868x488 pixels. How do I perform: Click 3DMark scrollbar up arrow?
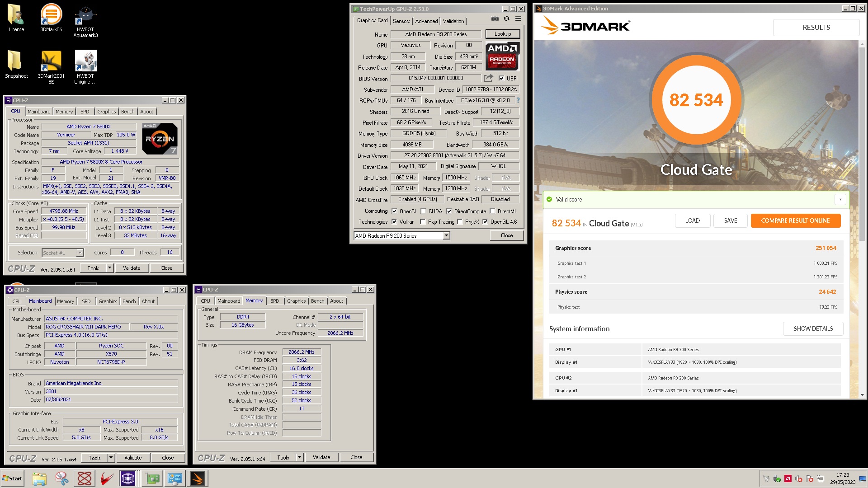coord(862,44)
